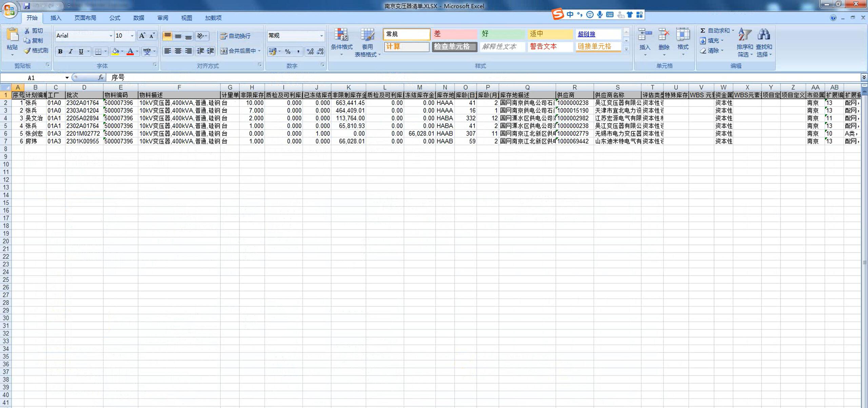Open Conditional Formatting icon
This screenshot has height=408, width=868.
(x=341, y=35)
